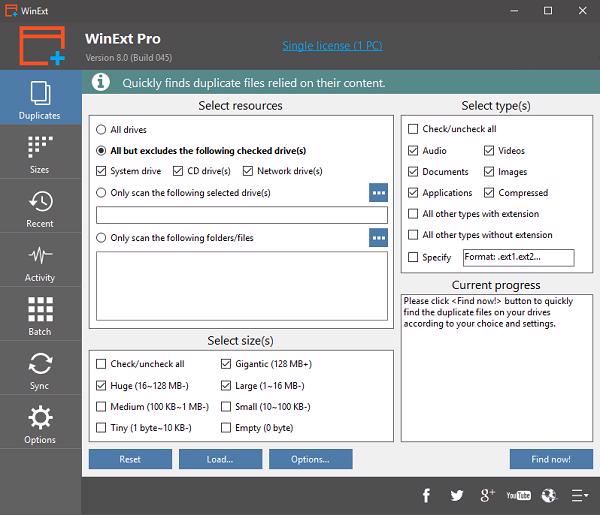Screen dimensions: 600x515
Task: Browse folders/files with the ellipsis button
Action: click(x=378, y=237)
